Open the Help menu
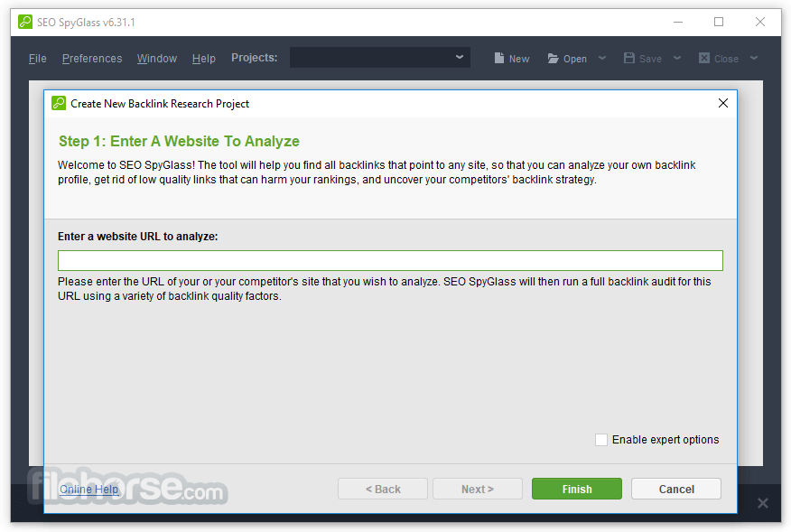 pyautogui.click(x=204, y=59)
